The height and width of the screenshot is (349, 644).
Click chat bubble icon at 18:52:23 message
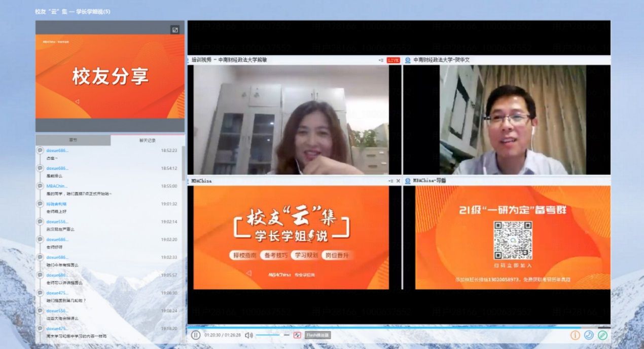[40, 150]
